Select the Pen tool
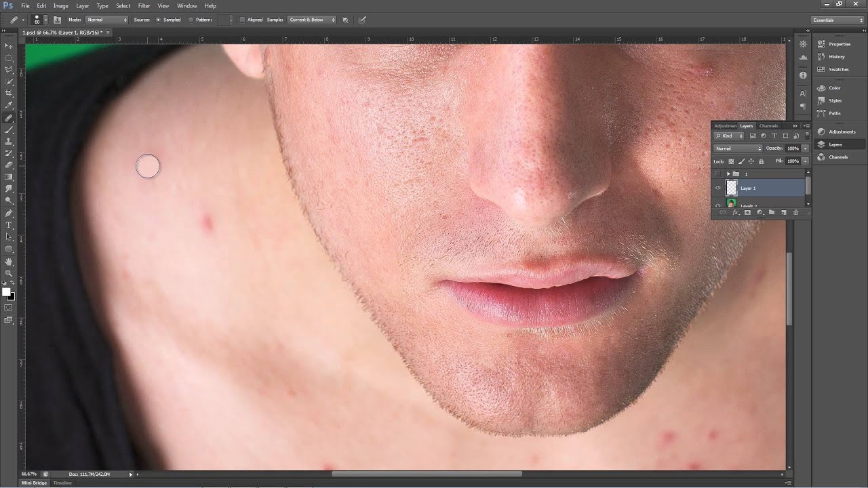The height and width of the screenshot is (488, 868). (9, 213)
